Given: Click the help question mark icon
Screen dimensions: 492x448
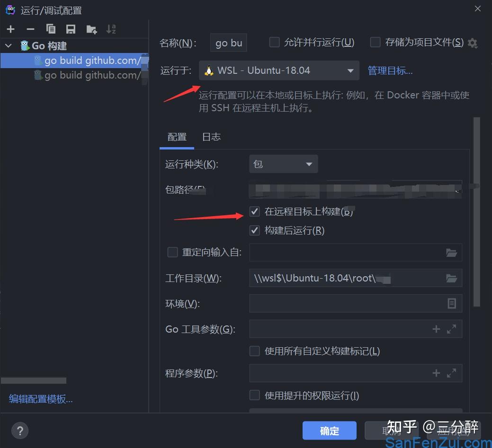Looking at the screenshot, I should [x=20, y=430].
